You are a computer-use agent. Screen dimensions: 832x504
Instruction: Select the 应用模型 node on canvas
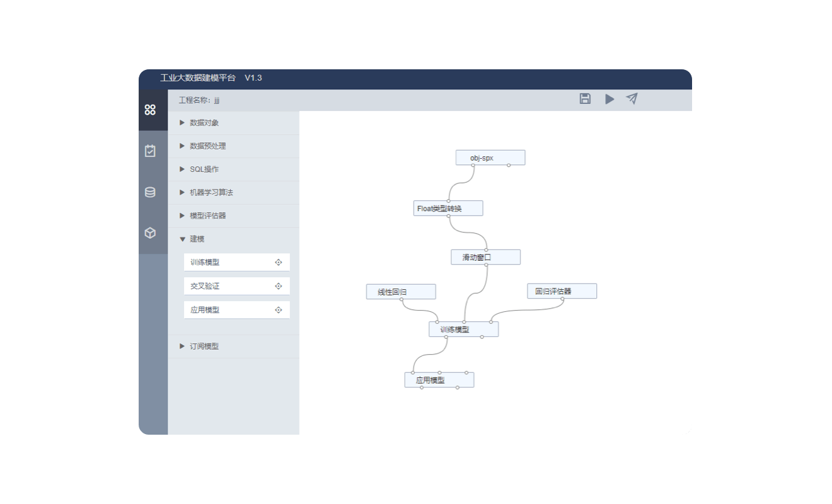tap(439, 380)
